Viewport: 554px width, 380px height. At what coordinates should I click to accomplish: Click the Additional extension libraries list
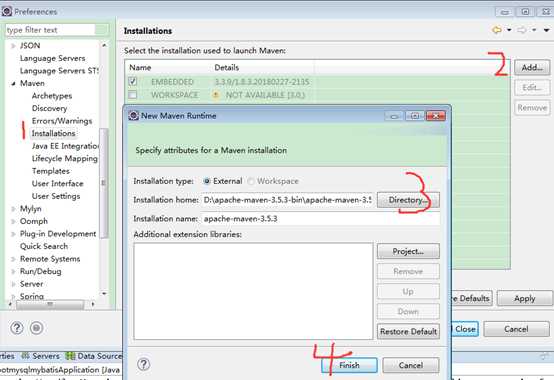tap(253, 291)
